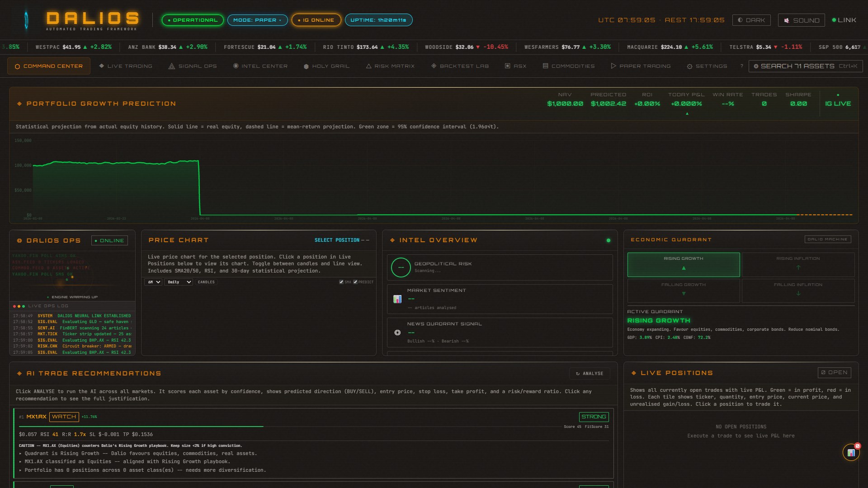
Task: Open Risk Matrix using its warning icon
Action: click(x=369, y=66)
